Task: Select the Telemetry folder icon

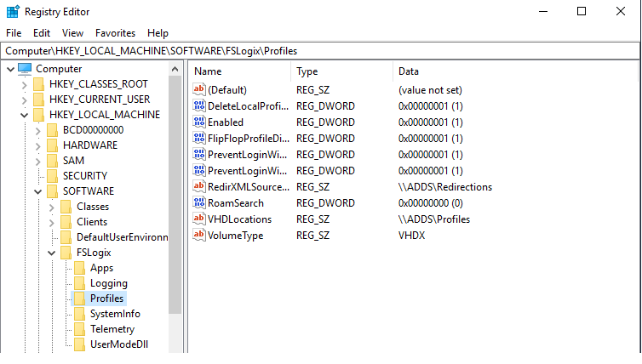Action: [79, 329]
